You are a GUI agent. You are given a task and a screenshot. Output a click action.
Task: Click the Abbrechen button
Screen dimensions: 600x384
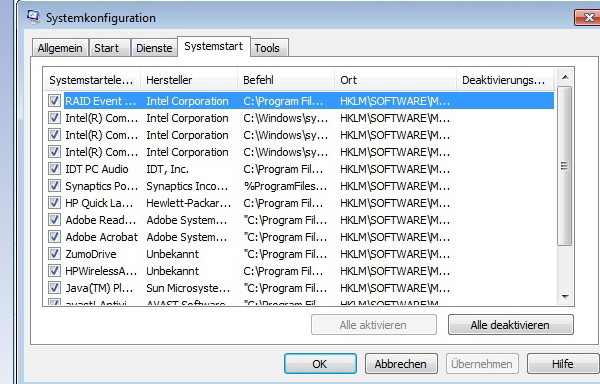[x=401, y=363]
